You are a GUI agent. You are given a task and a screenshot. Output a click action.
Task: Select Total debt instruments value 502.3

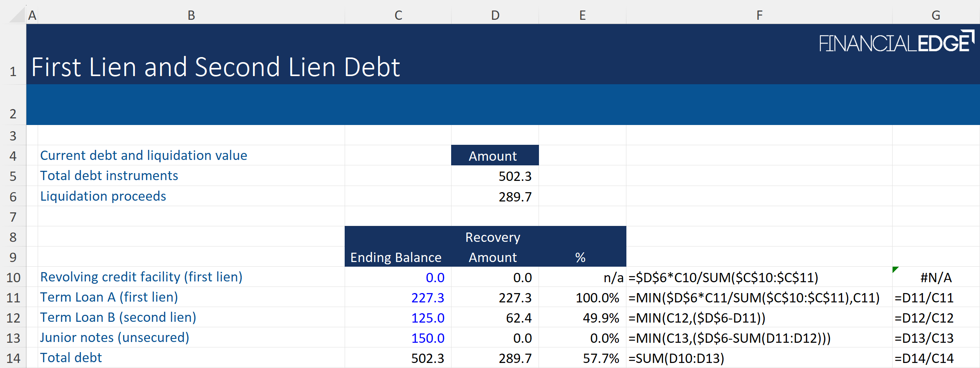point(514,176)
